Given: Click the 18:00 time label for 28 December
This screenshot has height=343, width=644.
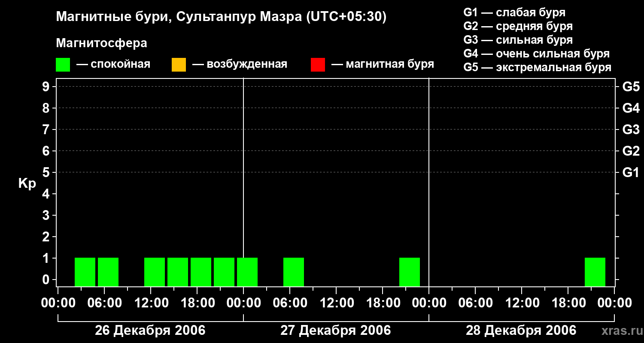Looking at the screenshot, I should [x=568, y=303].
